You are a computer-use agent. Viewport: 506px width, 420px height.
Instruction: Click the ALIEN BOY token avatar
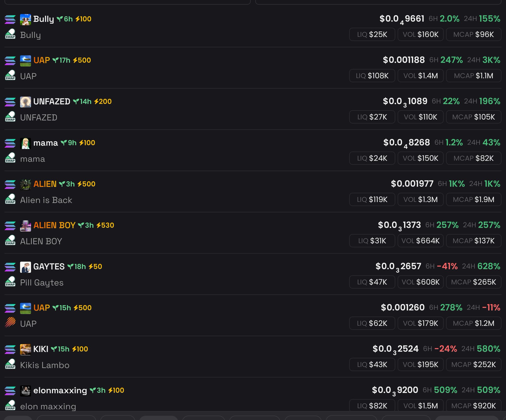[25, 226]
